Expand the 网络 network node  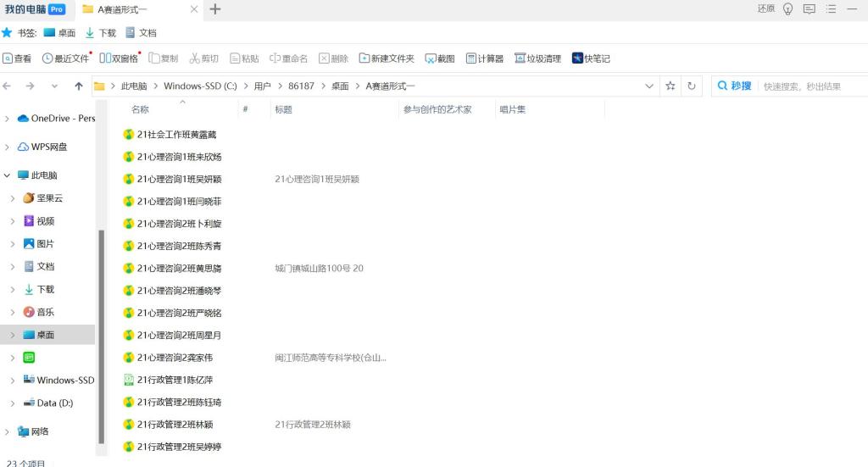coord(8,431)
